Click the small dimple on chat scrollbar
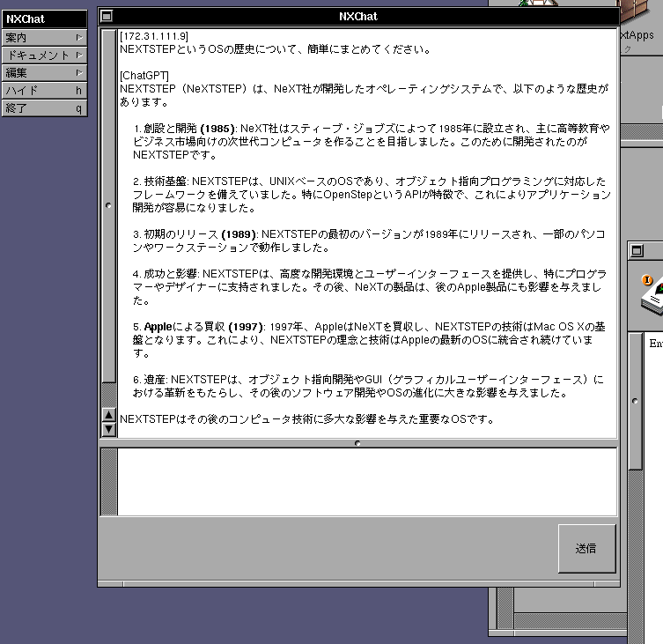This screenshot has width=663, height=644. click(108, 204)
